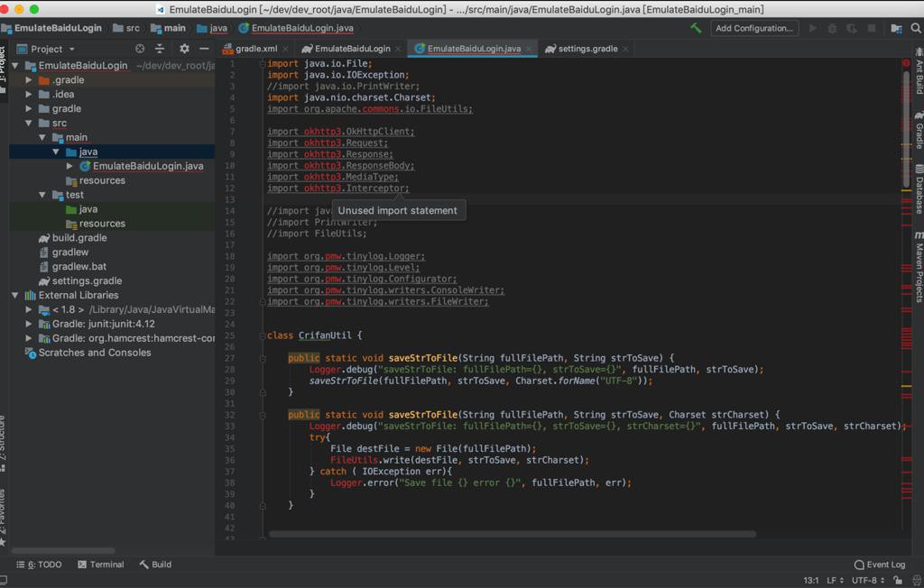Click the green Build Project hammer icon

696,28
